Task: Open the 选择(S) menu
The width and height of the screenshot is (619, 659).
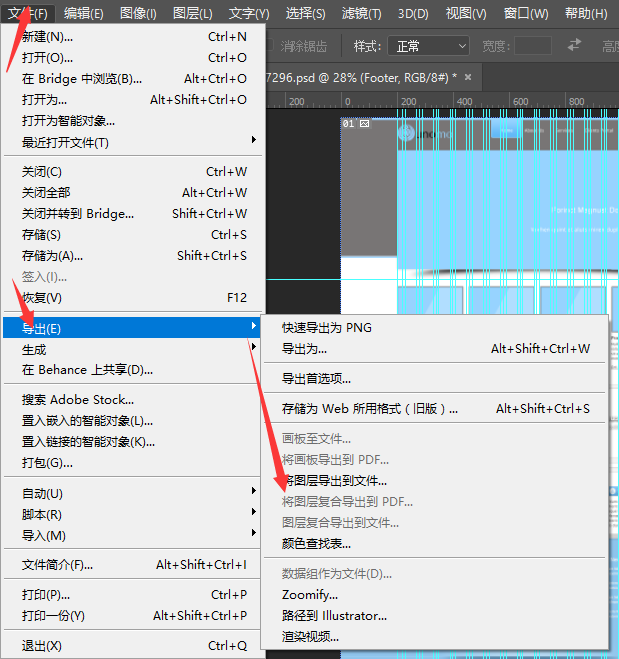Action: tap(306, 14)
